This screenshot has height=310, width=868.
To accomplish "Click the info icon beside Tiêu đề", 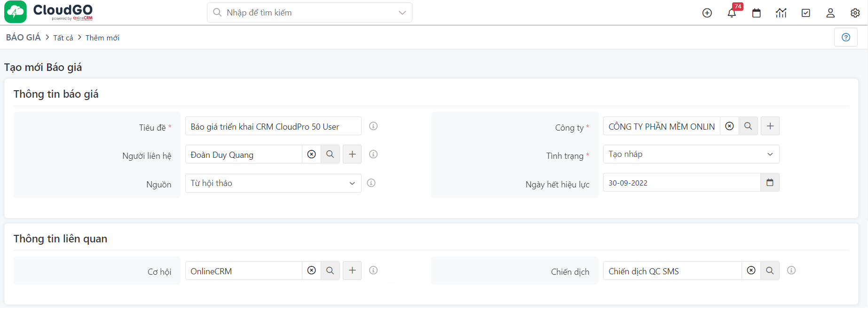I will (x=373, y=126).
